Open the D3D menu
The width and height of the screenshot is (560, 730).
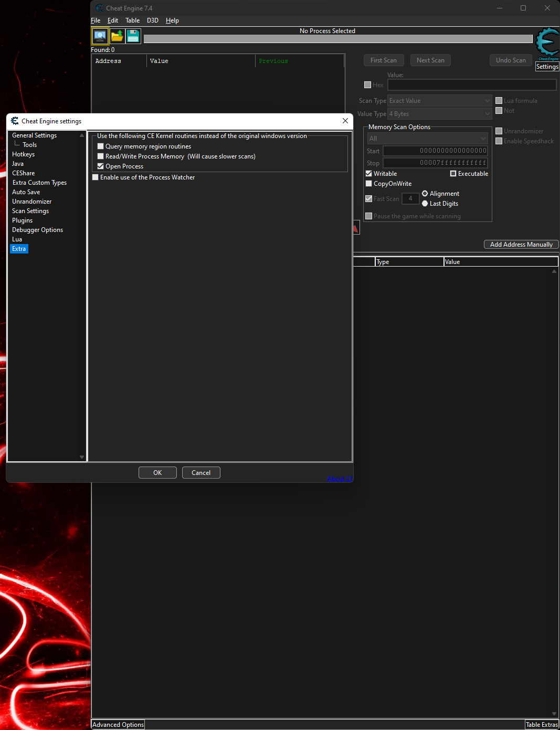pos(153,20)
